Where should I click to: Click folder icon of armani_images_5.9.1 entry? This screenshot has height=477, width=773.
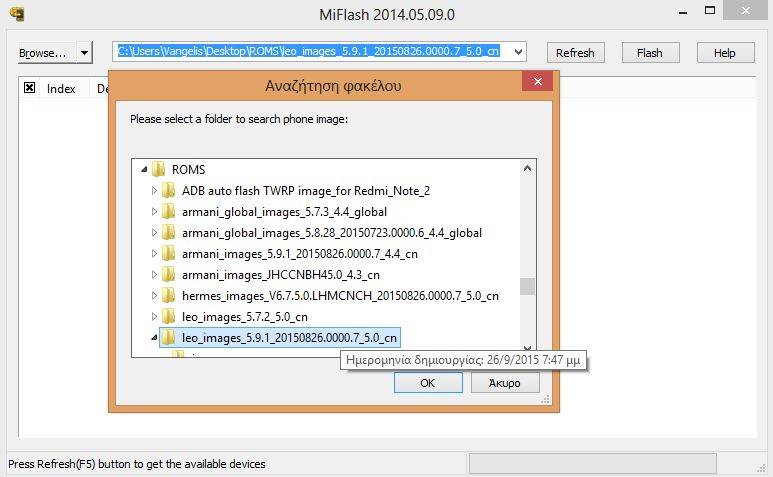click(169, 254)
